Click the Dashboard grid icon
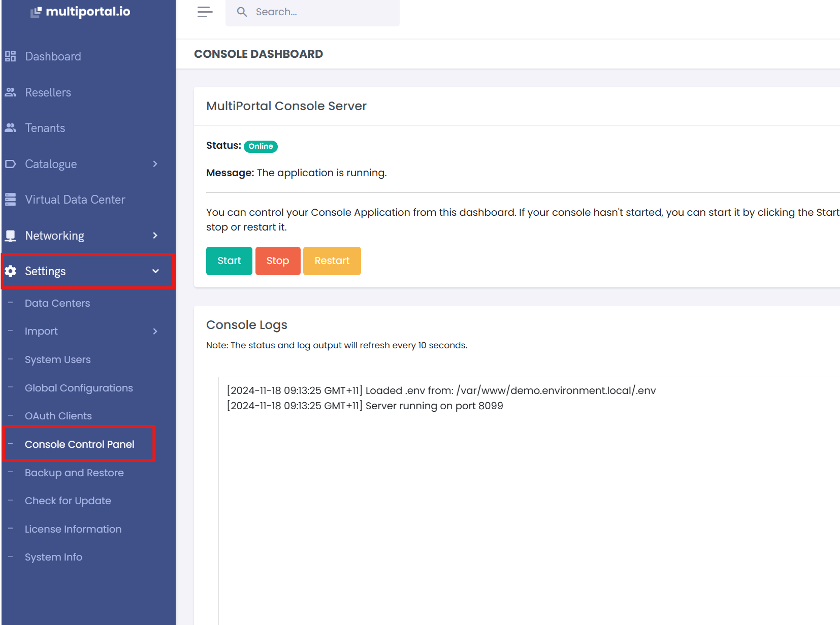 coord(11,56)
